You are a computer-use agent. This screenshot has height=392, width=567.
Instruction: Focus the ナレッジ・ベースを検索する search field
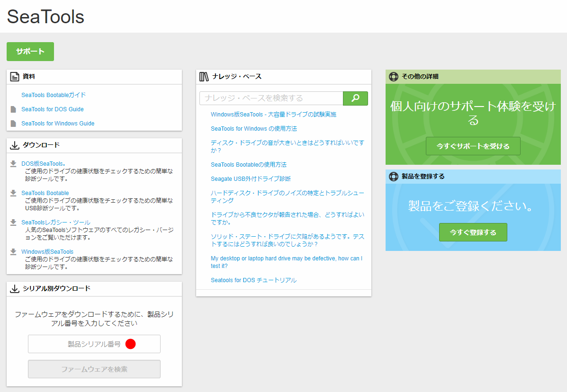[271, 98]
